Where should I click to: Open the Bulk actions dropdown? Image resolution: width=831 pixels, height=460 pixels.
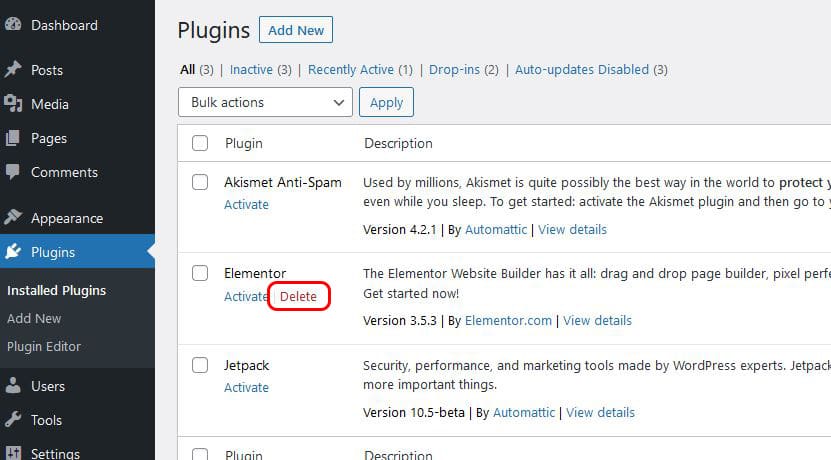click(x=265, y=102)
